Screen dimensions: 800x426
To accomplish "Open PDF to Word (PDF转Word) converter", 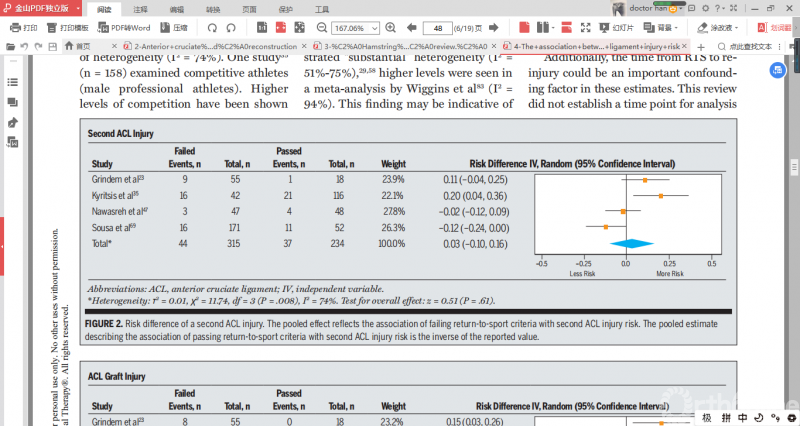I will point(125,28).
